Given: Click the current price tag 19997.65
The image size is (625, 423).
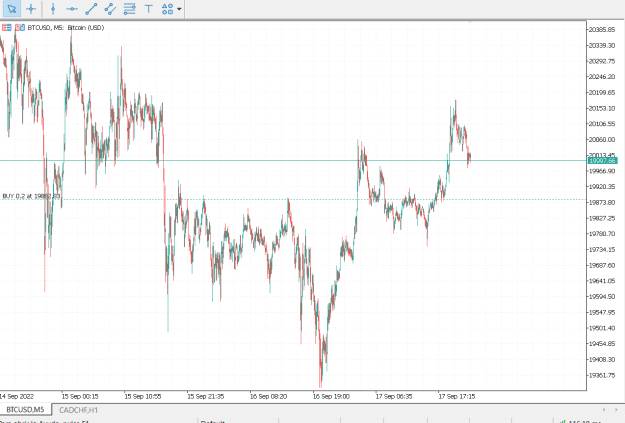Looking at the screenshot, I should (x=602, y=161).
